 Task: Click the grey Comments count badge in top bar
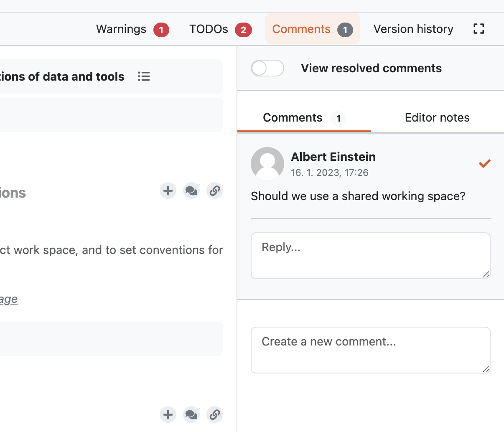pos(345,30)
